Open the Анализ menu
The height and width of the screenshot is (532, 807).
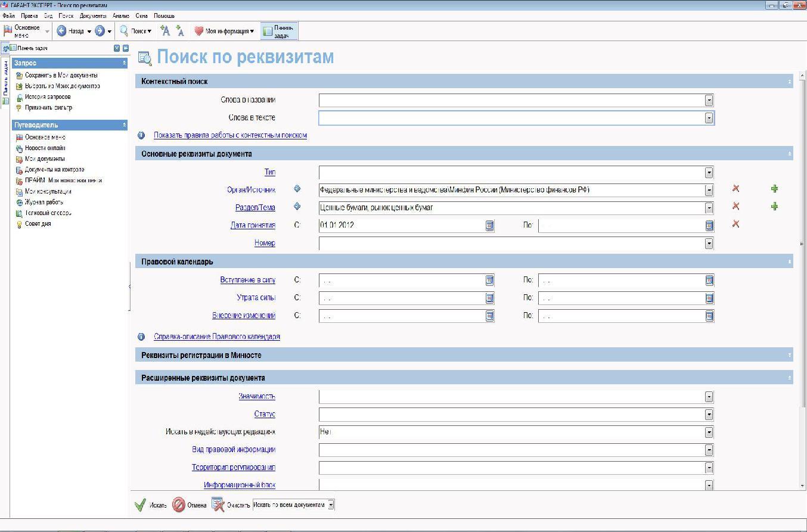pos(121,15)
